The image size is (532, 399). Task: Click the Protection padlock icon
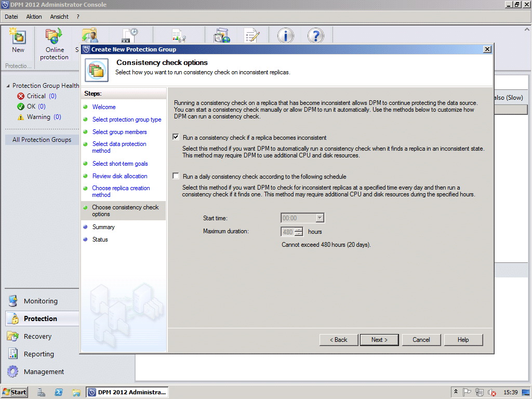14,318
